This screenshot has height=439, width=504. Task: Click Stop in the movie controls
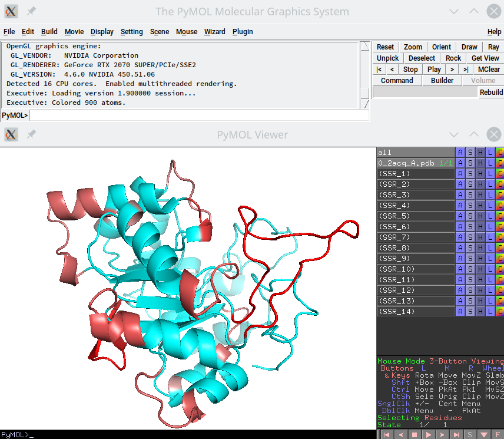410,70
